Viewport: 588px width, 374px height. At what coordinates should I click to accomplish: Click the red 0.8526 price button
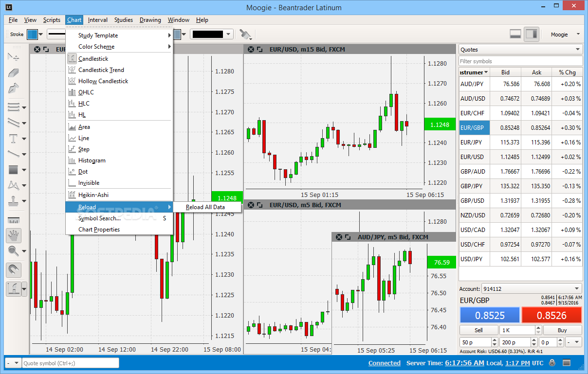(551, 315)
